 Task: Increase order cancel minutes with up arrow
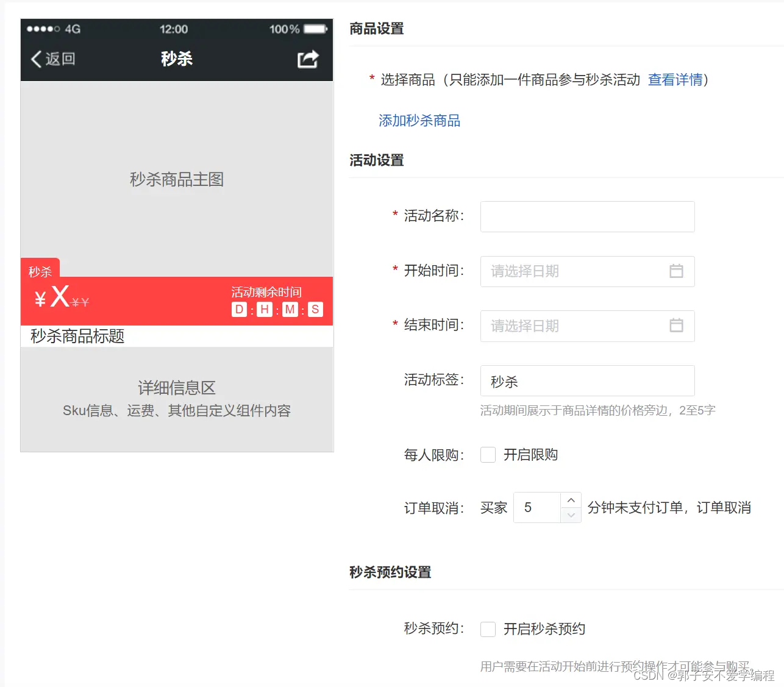point(571,500)
